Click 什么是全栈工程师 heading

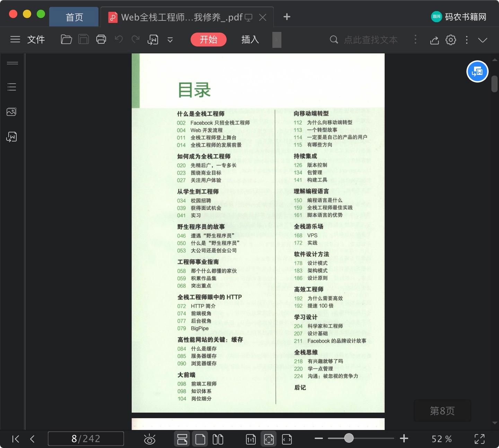tap(201, 114)
